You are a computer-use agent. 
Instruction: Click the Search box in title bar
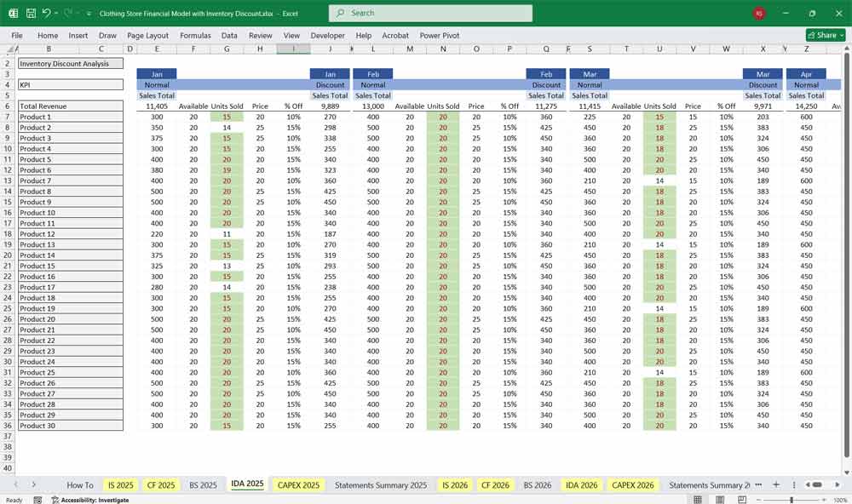click(x=430, y=14)
